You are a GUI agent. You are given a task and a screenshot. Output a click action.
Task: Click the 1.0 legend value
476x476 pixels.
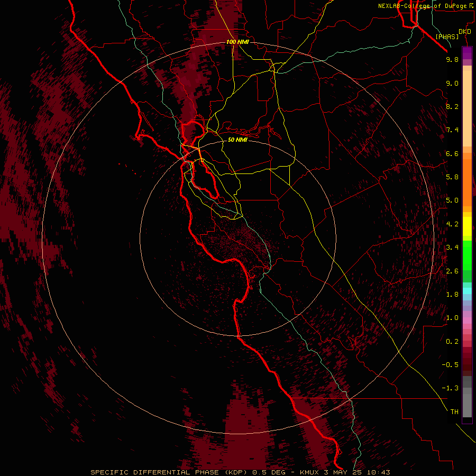(x=452, y=318)
